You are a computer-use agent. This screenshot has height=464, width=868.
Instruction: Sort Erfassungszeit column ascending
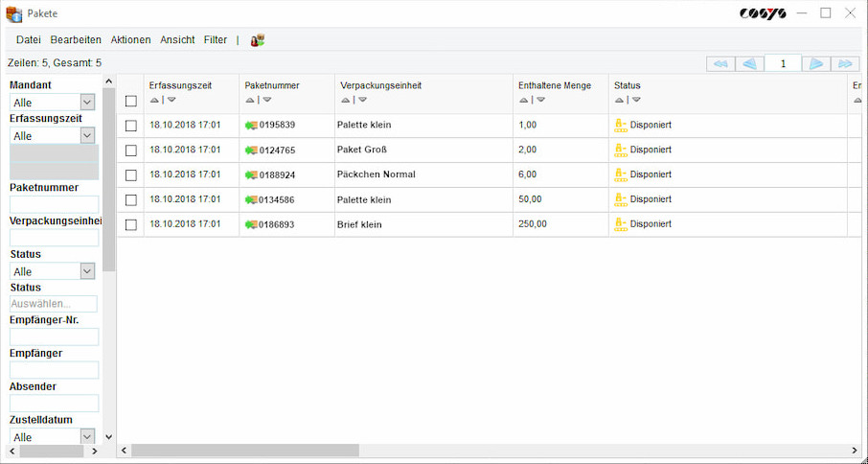155,100
